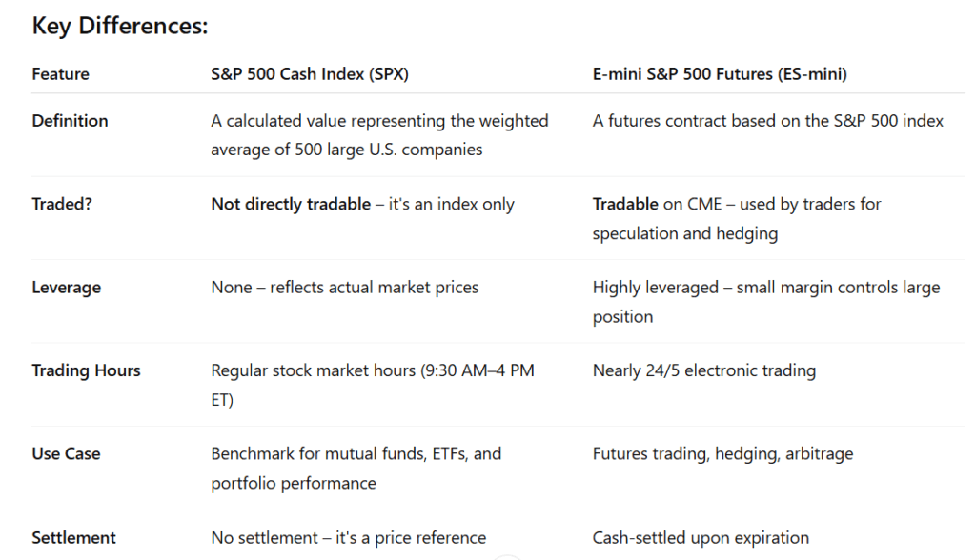Select the Definition row label

[70, 121]
